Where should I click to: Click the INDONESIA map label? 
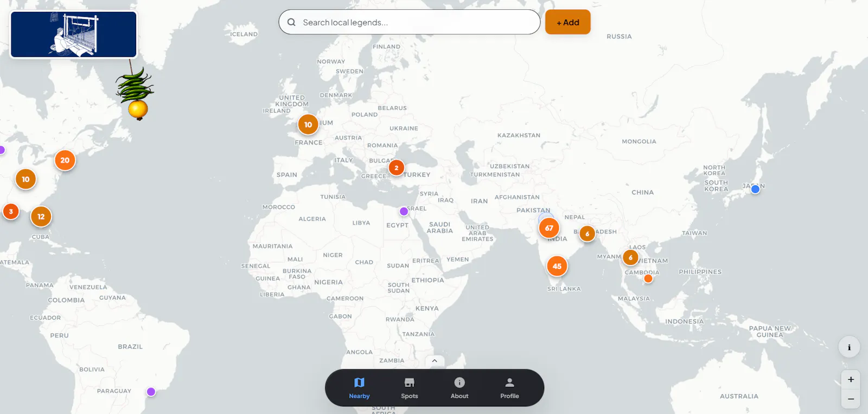[x=685, y=322]
